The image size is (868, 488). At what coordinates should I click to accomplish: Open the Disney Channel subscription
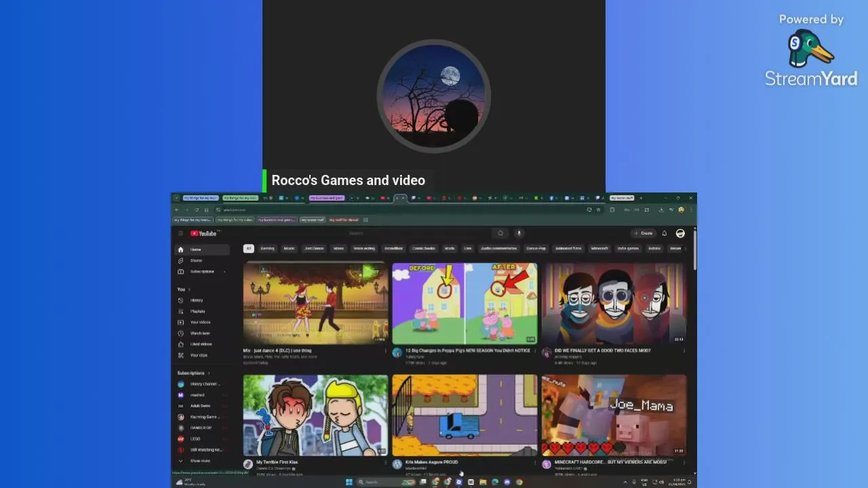tap(202, 384)
